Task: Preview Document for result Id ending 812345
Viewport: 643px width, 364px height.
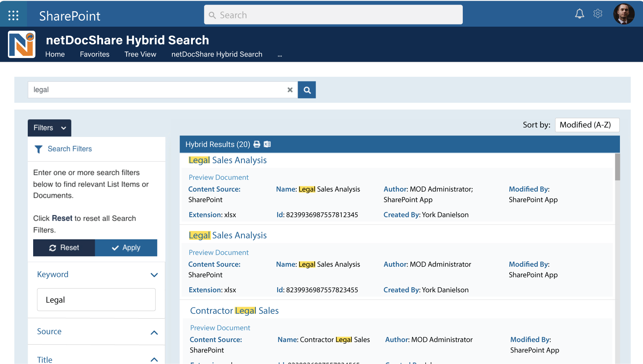Action: tap(219, 177)
